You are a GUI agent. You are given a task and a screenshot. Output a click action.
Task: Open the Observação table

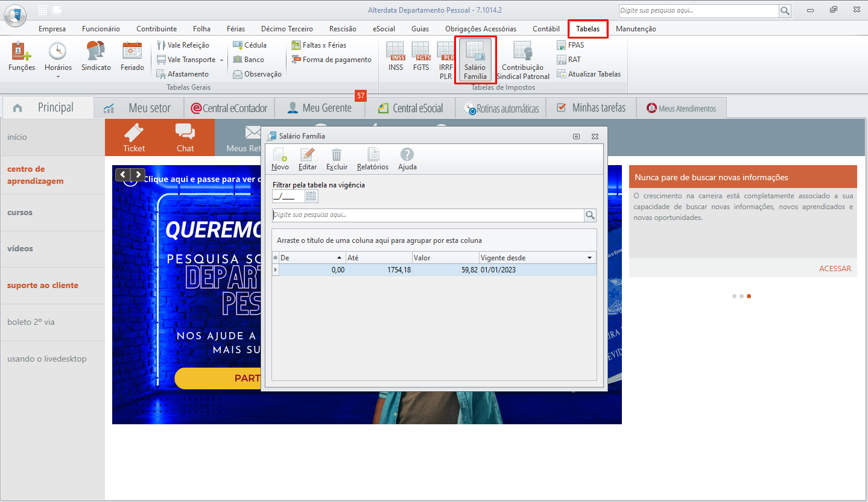[257, 74]
